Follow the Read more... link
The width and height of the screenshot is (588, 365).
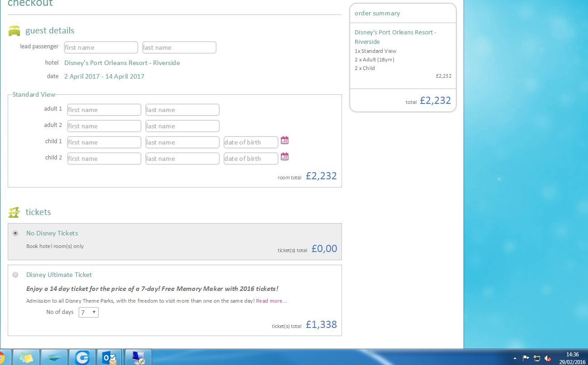pos(271,301)
